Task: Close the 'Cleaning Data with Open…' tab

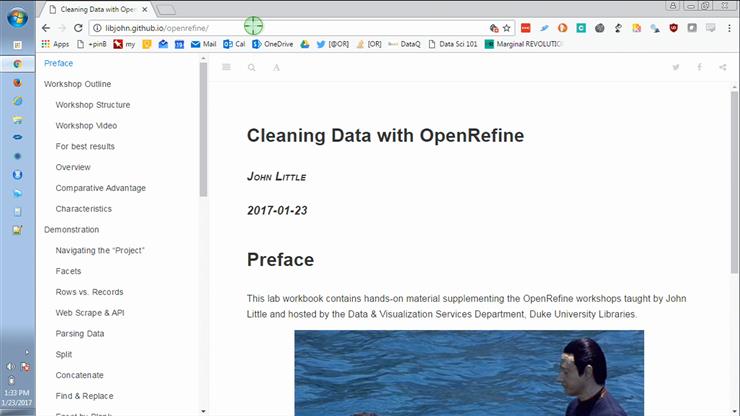Action: coord(145,9)
